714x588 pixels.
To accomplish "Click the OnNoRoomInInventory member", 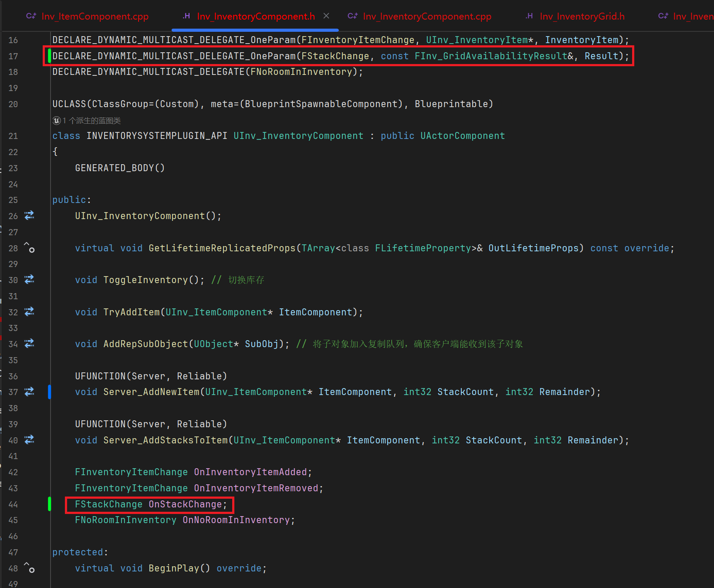I will (236, 520).
